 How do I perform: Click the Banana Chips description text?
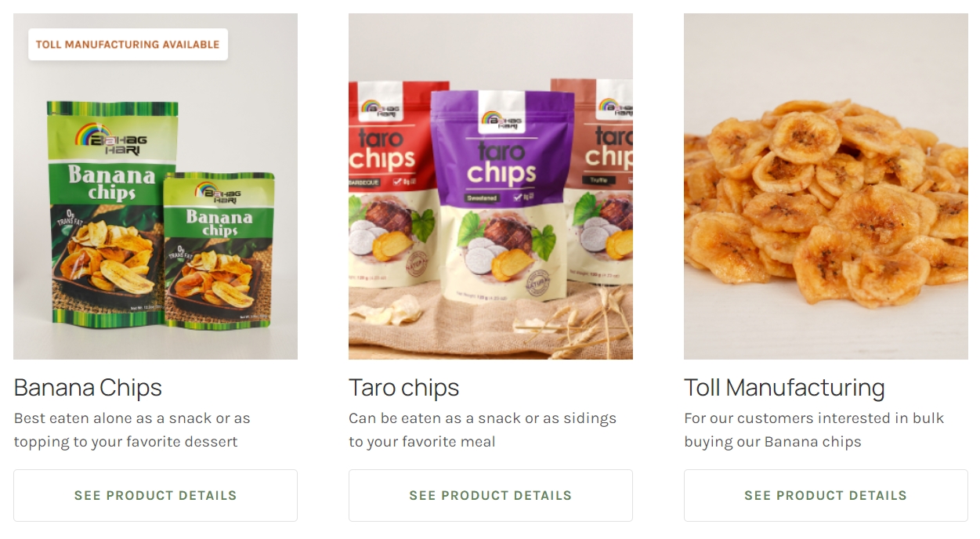(x=132, y=430)
